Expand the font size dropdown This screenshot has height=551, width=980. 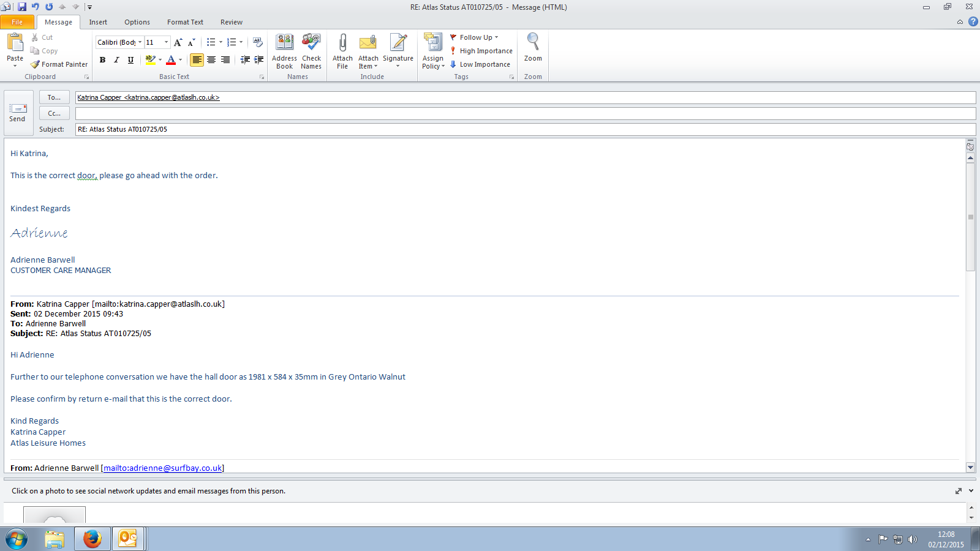pyautogui.click(x=166, y=42)
